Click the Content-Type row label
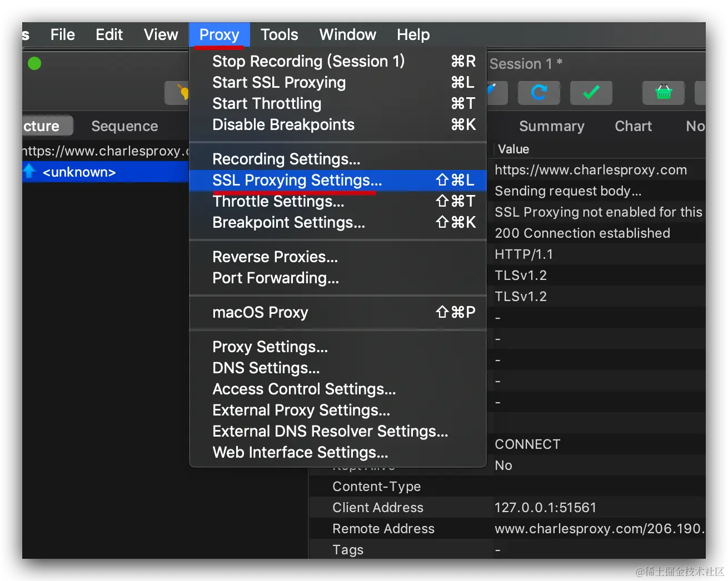Screen dimensions: 728x581 (x=376, y=487)
